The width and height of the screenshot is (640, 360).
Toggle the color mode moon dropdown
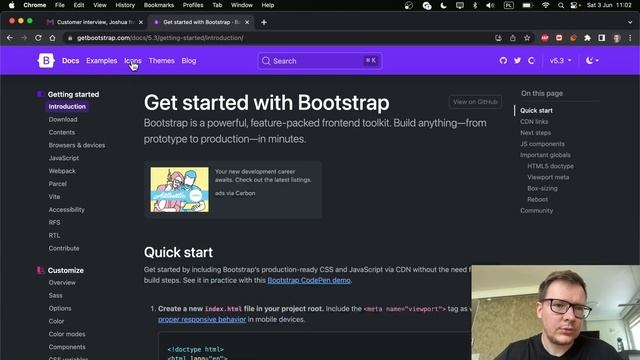592,60
